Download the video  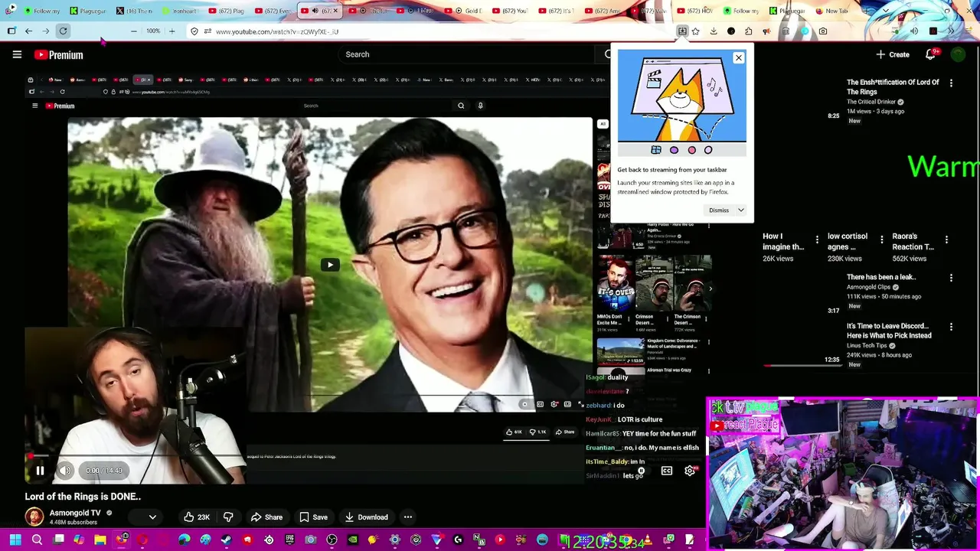(366, 517)
